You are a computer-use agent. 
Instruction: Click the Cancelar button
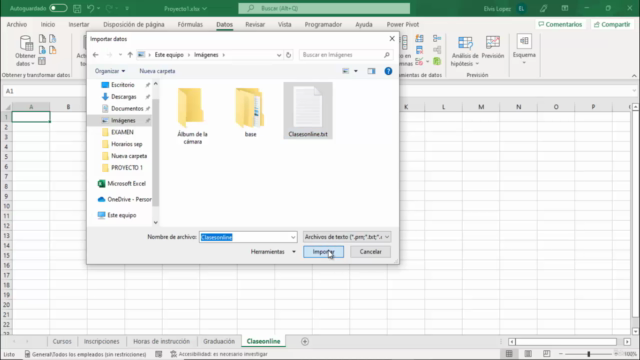371,252
